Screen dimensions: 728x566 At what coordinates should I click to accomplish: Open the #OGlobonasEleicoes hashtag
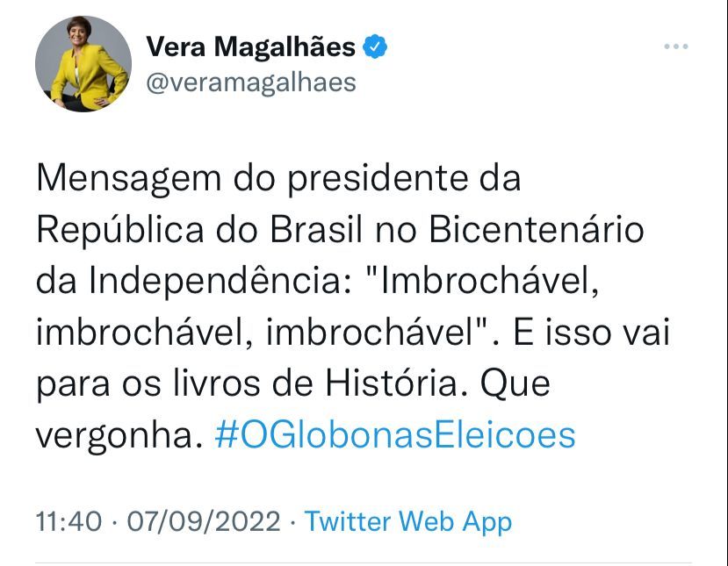tap(394, 434)
